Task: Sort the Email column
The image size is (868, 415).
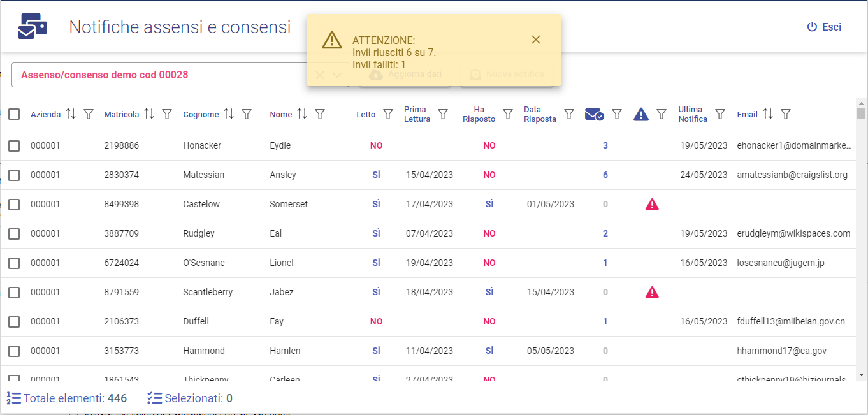Action: pyautogui.click(x=768, y=114)
